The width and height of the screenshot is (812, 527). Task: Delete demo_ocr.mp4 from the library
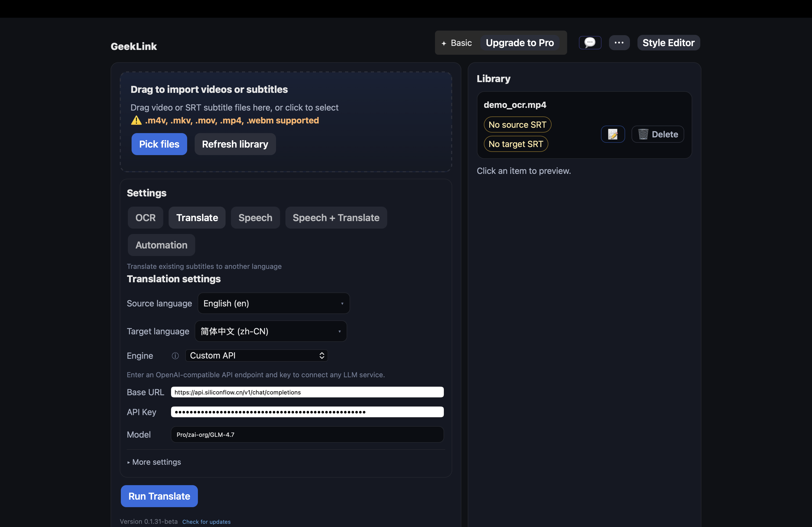(657, 134)
